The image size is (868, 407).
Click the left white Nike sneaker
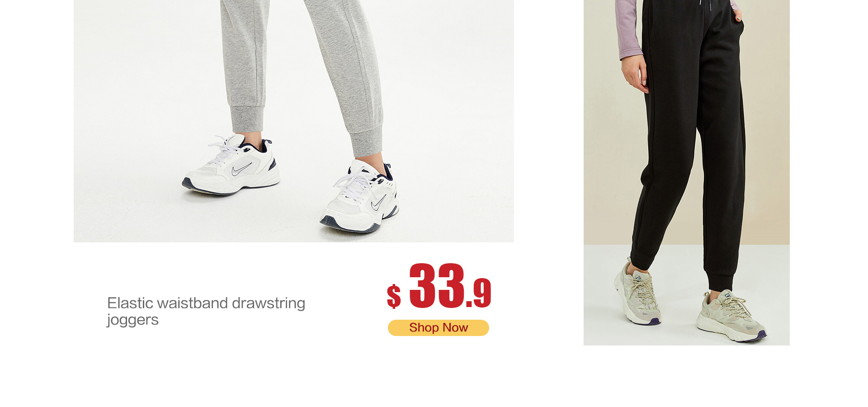click(231, 165)
